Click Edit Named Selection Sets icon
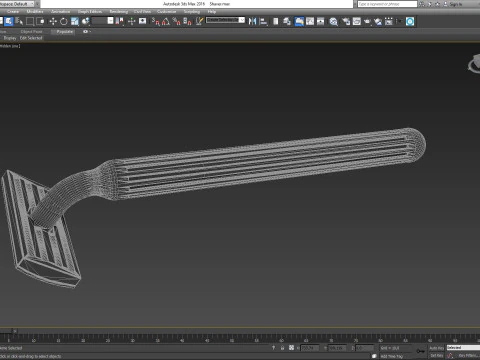 point(199,21)
